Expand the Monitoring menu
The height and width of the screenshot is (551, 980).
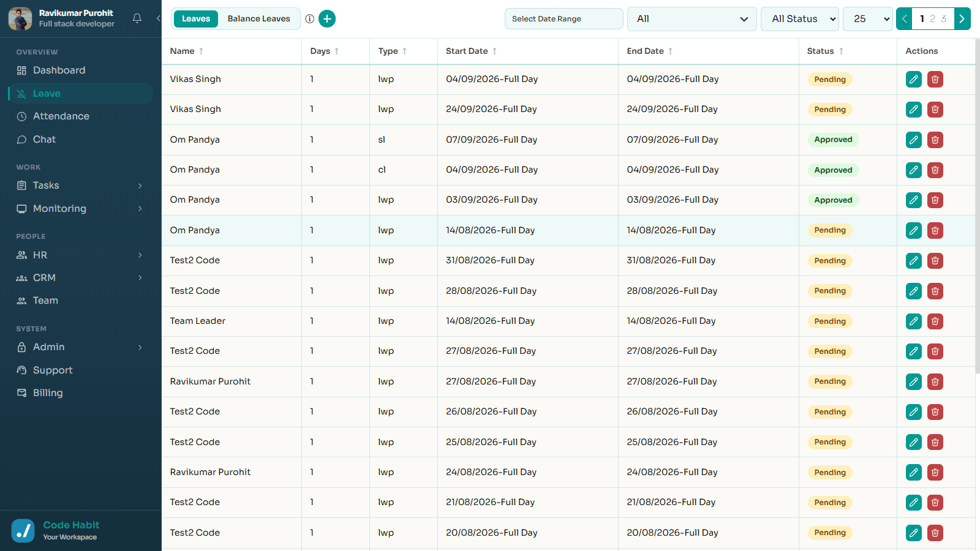click(80, 209)
